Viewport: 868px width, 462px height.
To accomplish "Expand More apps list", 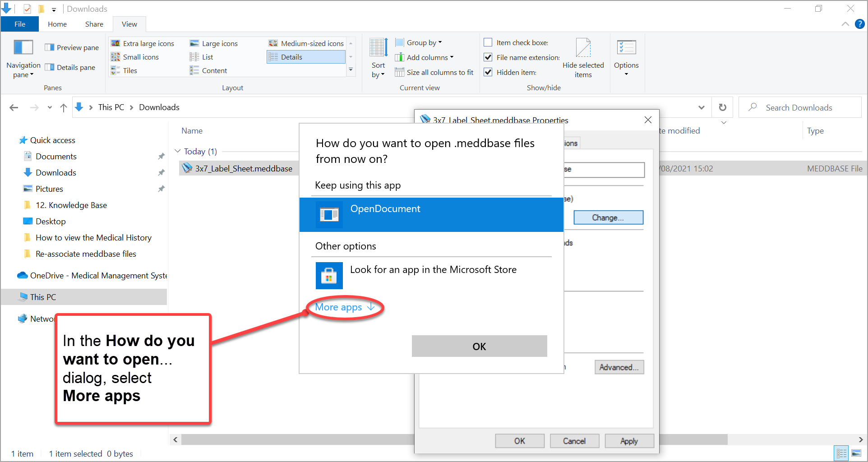I will click(x=345, y=307).
